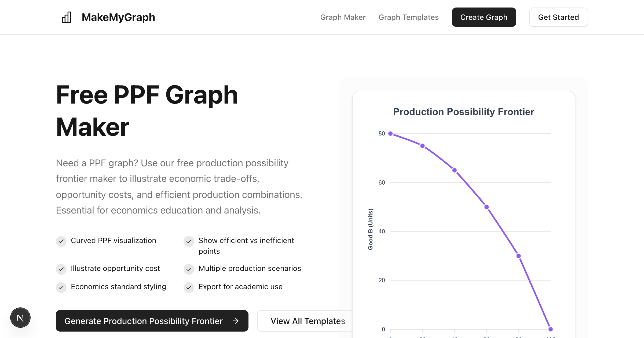Toggle the check for 'Multiple production scenarios'
The width and height of the screenshot is (644, 338).
click(x=189, y=269)
